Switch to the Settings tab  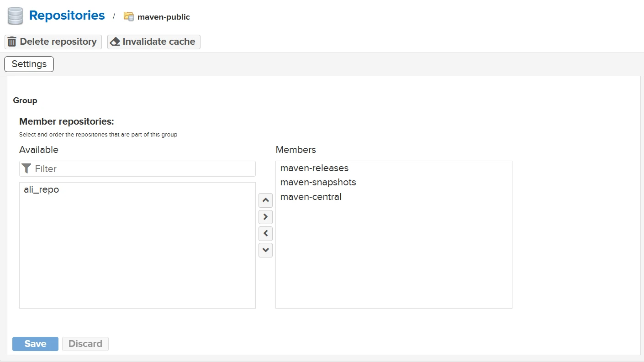coord(29,64)
